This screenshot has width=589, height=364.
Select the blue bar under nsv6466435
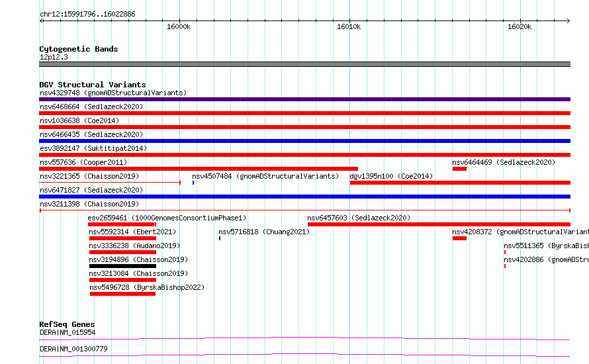[x=304, y=141]
